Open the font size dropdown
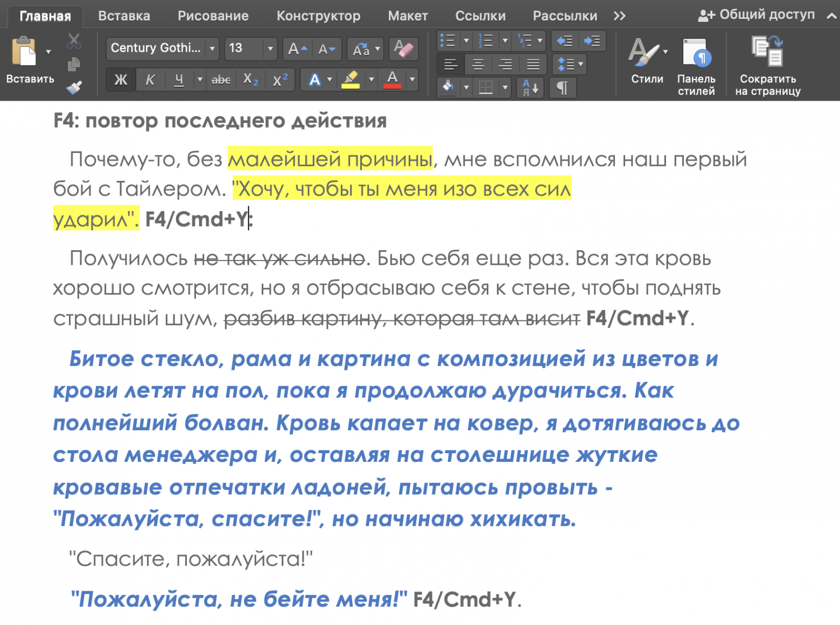Screen dimensions: 840x625 [269, 48]
